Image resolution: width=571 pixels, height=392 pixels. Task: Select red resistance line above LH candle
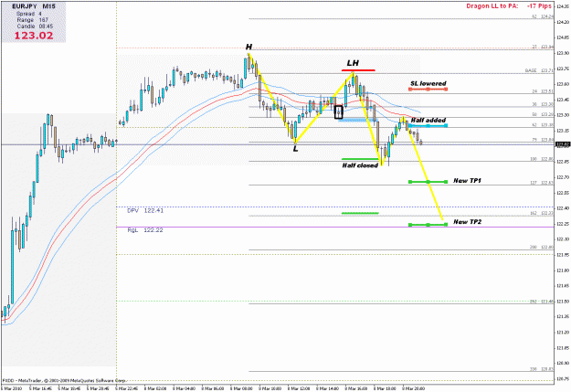[x=358, y=70]
